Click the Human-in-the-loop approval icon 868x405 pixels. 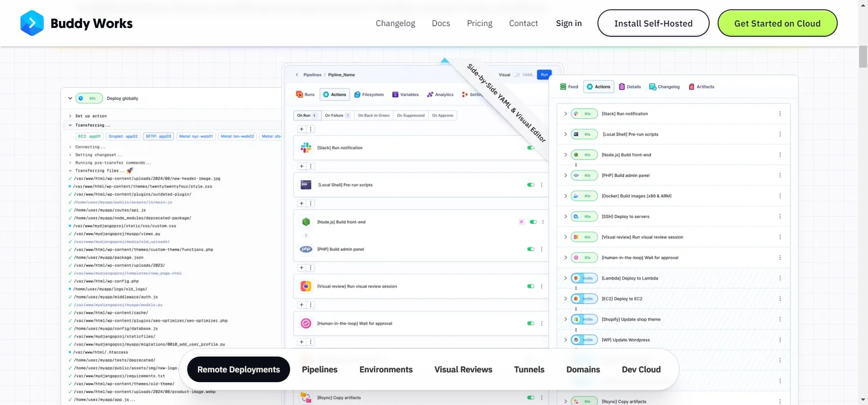306,323
